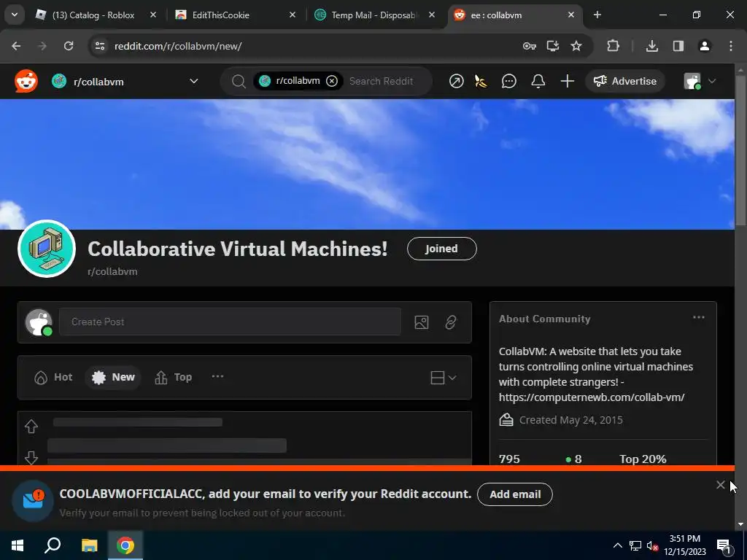Sort posts by Top

click(174, 377)
